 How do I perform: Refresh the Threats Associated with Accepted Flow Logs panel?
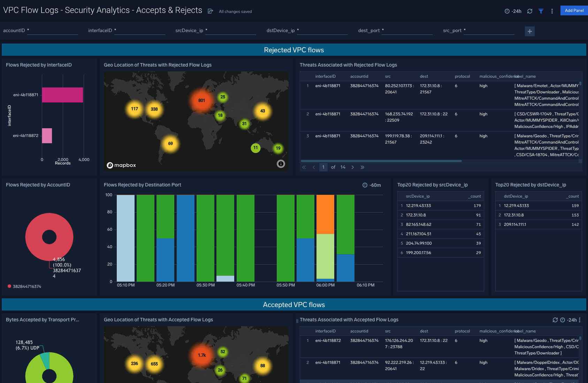click(556, 320)
